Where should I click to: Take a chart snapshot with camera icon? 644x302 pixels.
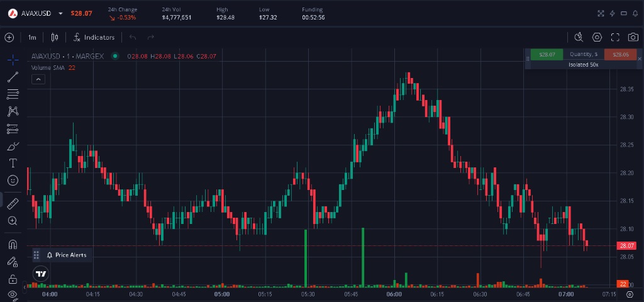(x=633, y=37)
